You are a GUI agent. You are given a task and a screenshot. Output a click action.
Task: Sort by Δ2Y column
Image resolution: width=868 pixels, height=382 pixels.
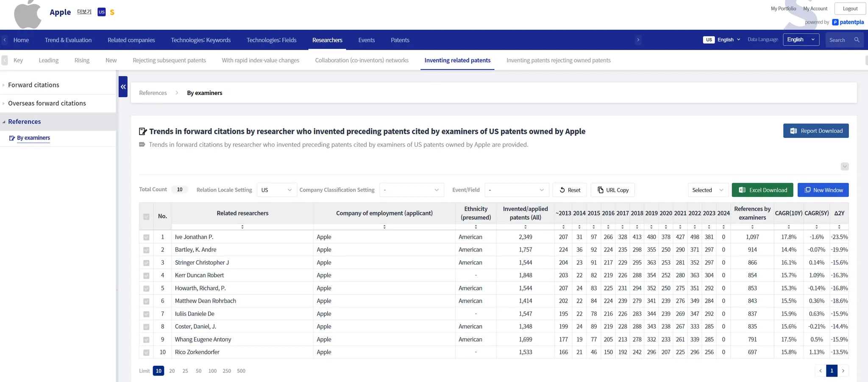pos(839,227)
